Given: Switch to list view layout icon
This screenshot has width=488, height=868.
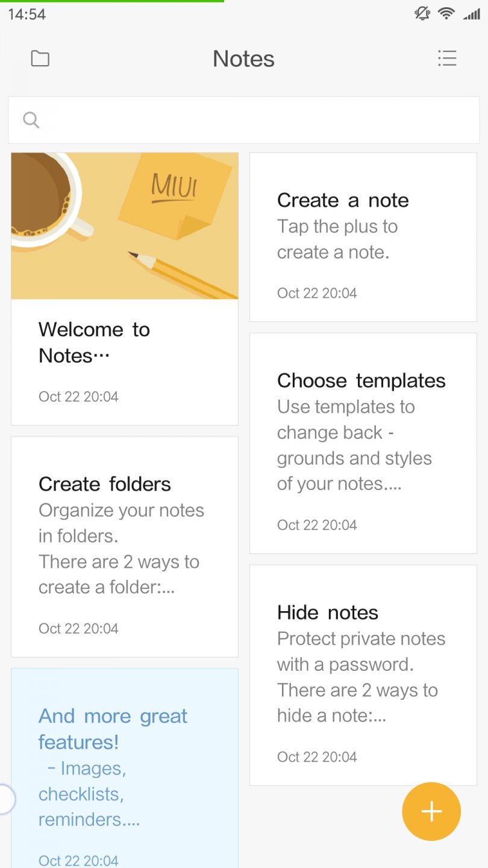Looking at the screenshot, I should click(447, 58).
